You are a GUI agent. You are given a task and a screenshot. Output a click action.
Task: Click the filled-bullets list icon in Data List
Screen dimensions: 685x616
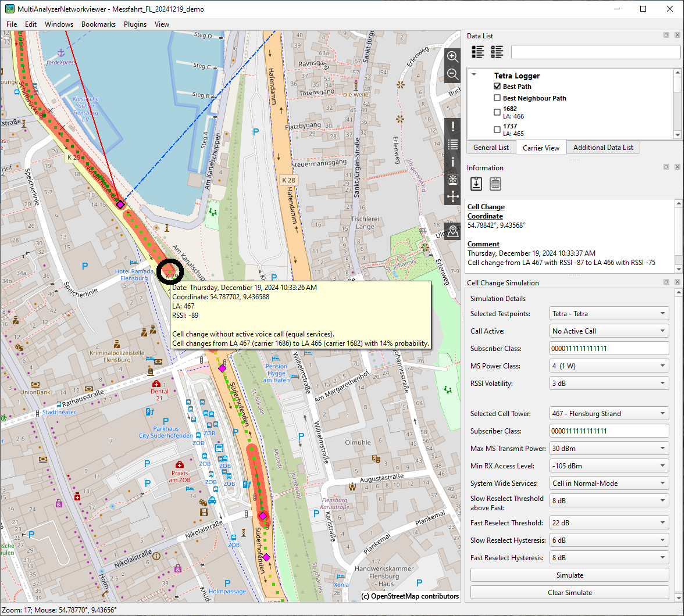(478, 52)
